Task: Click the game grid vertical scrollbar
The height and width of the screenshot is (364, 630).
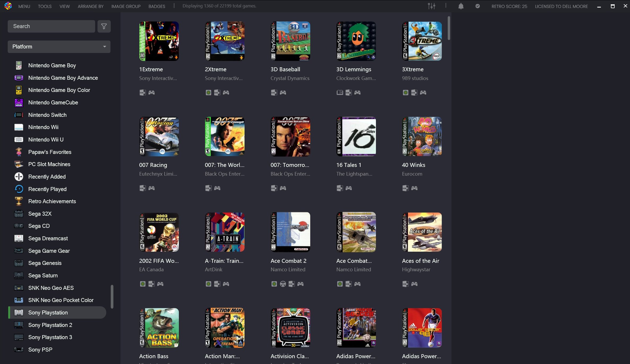Action: (449, 28)
